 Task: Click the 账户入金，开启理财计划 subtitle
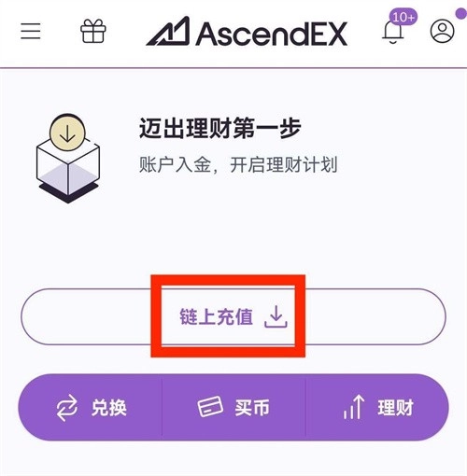(238, 165)
